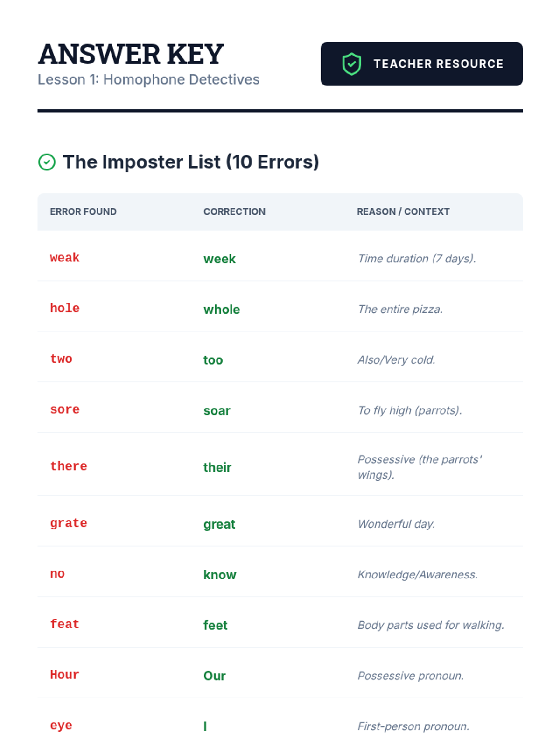Click the green checkmark circle beside Imposter List

[47, 162]
